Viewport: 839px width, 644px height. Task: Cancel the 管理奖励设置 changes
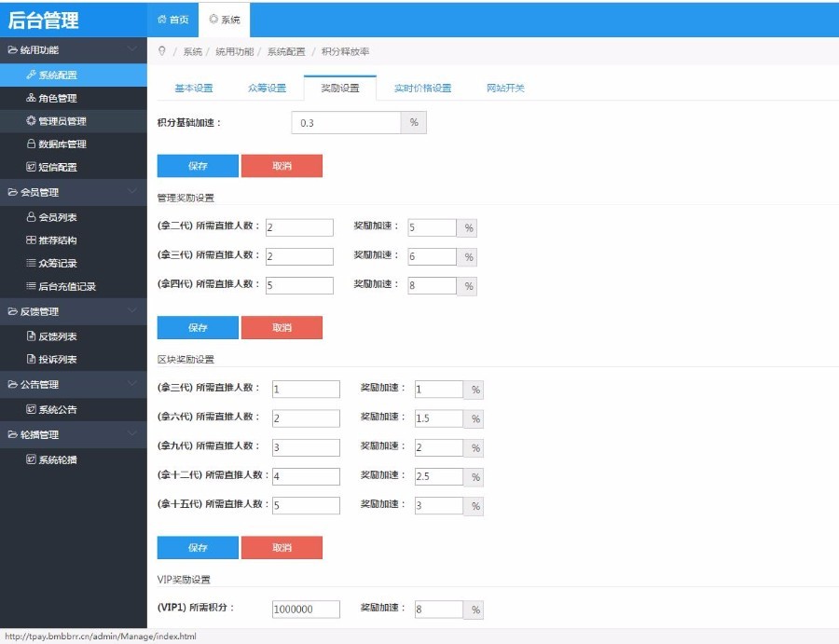(x=282, y=327)
